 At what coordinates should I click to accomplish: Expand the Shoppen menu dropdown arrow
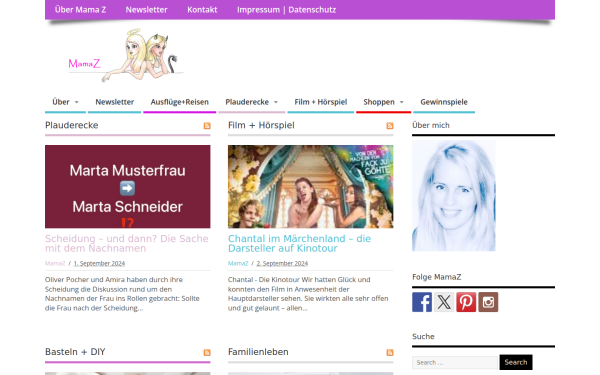tap(402, 102)
